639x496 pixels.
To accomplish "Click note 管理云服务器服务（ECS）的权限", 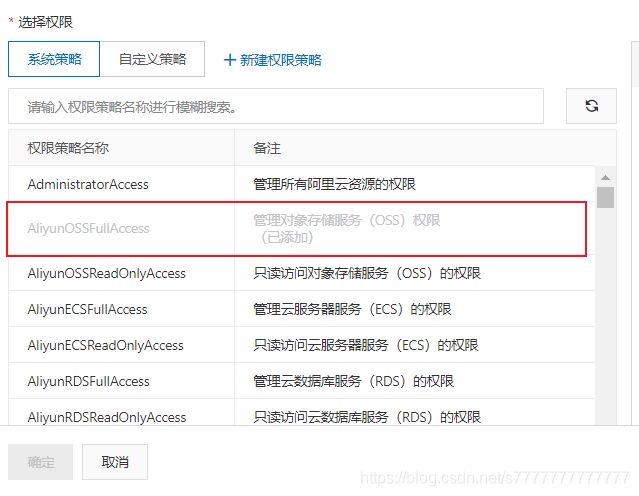I will coord(353,309).
